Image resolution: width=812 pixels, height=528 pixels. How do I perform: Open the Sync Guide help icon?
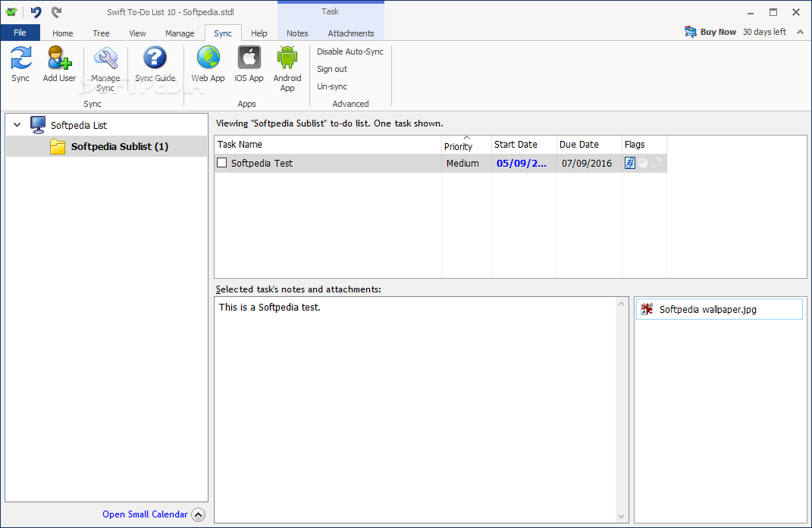(155, 58)
